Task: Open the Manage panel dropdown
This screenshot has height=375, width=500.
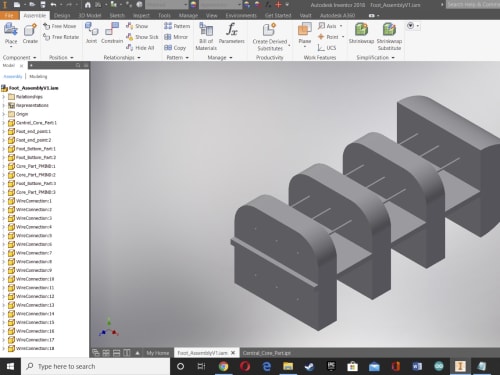Action: [231, 58]
